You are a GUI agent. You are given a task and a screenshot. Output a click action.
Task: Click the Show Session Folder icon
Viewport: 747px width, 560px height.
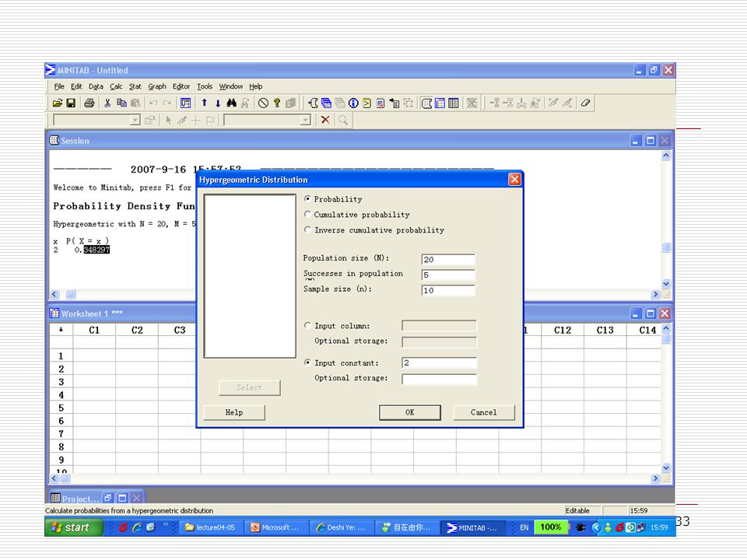click(x=313, y=103)
